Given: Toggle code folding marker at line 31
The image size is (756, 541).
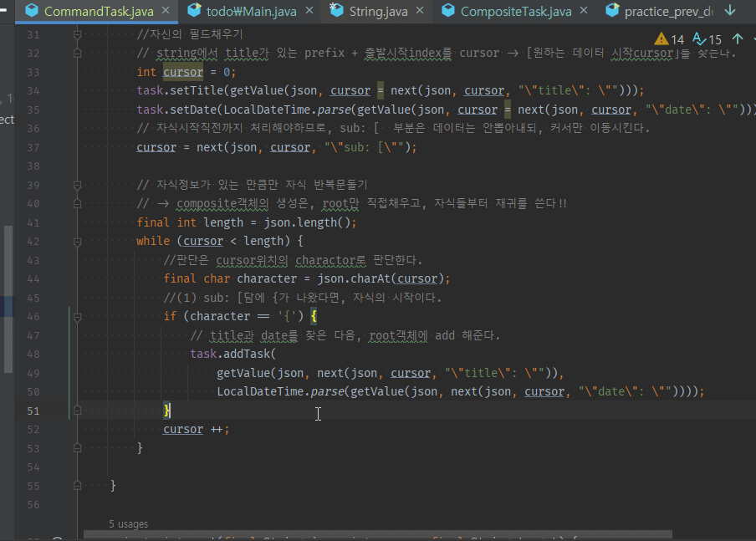Looking at the screenshot, I should [77, 35].
